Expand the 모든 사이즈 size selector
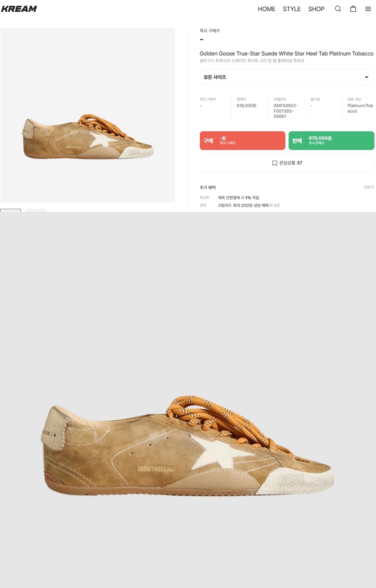The width and height of the screenshot is (376, 588). tap(287, 77)
